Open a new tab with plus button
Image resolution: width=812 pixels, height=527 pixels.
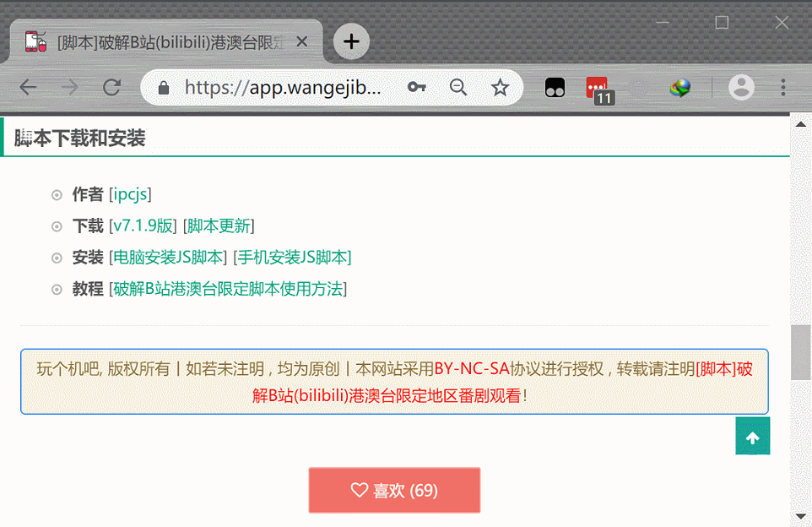pos(351,41)
